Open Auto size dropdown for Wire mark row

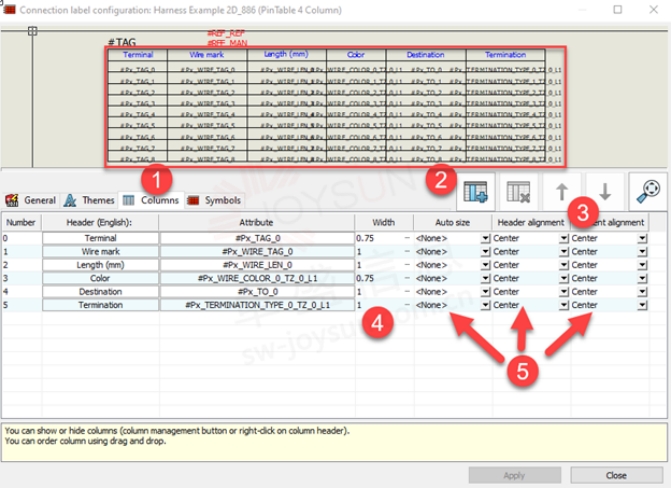tap(485, 251)
